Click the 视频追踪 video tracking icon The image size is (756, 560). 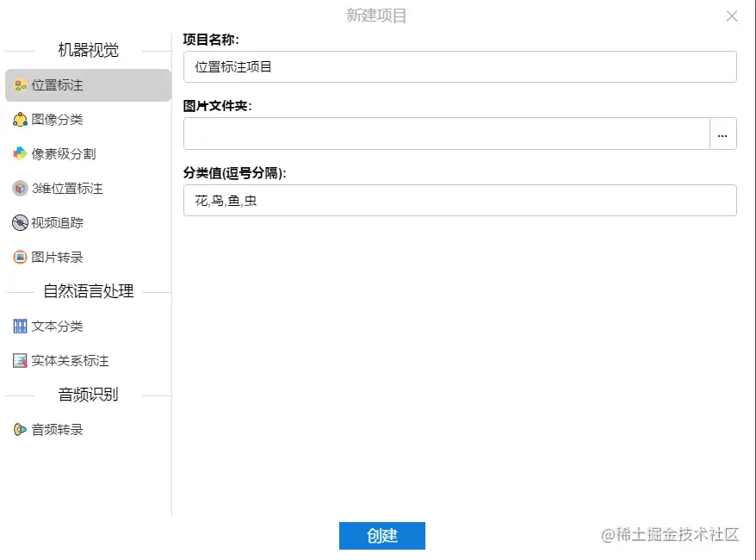[x=21, y=222]
